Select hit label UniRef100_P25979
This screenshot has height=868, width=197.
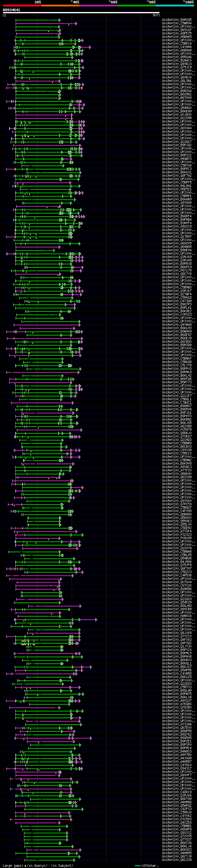pos(177,430)
